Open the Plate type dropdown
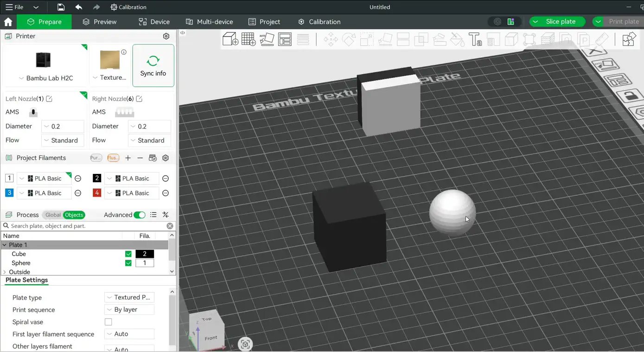 [129, 297]
